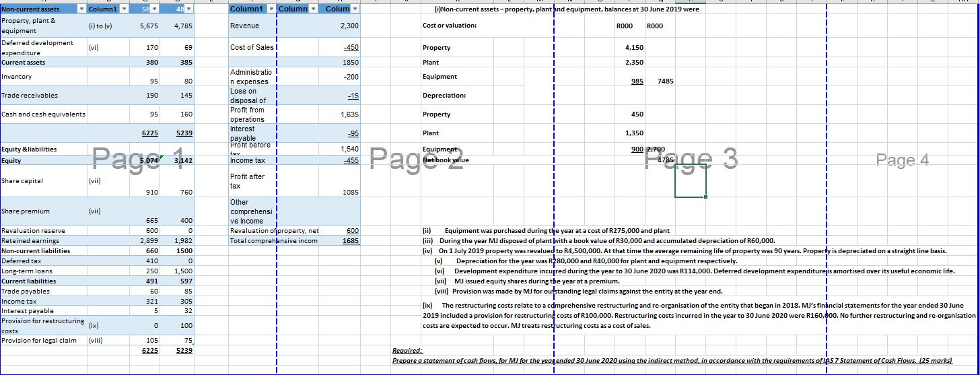
Task: Select the 'Cost of Sales' cell
Action: 252,47
